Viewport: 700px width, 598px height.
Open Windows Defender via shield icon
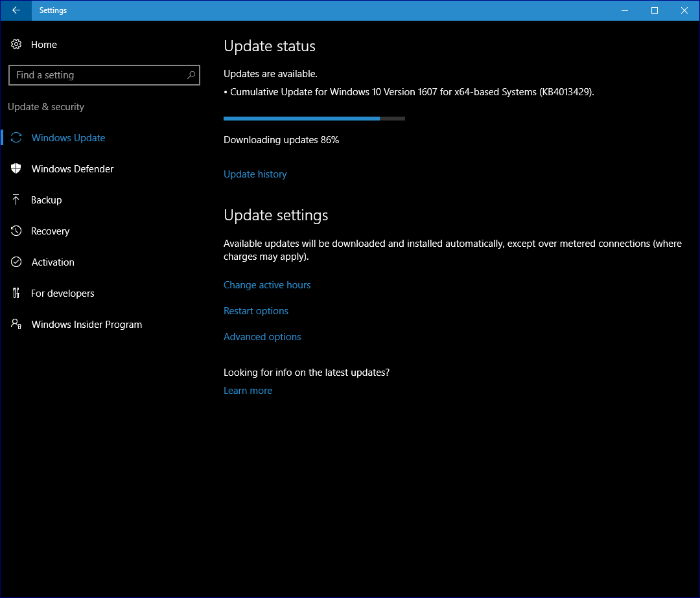[16, 169]
